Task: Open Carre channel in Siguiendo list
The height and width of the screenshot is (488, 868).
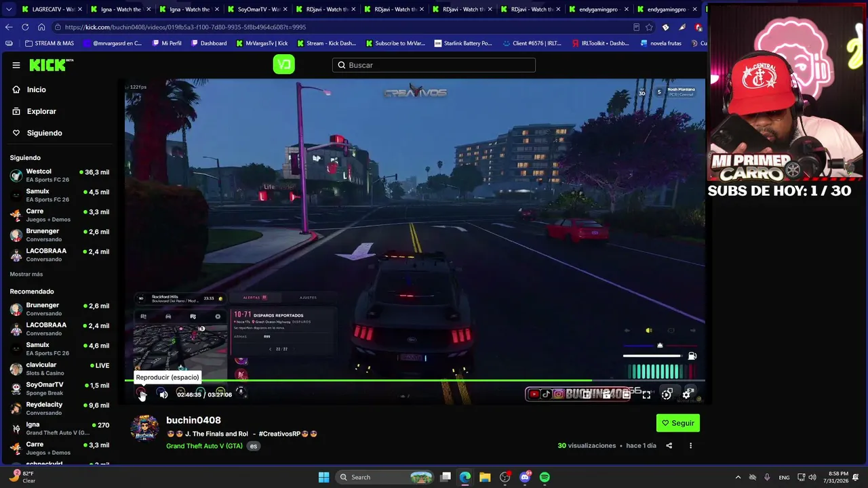Action: click(x=60, y=215)
